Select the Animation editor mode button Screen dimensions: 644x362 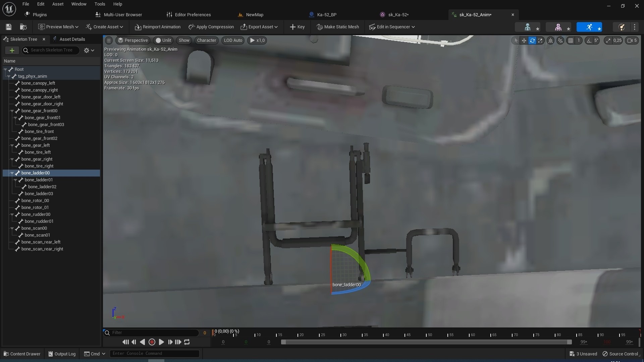[x=589, y=27]
